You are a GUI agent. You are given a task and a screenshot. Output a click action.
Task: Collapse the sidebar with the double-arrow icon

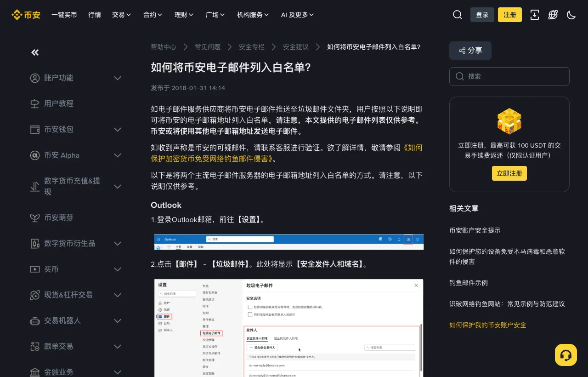(35, 52)
